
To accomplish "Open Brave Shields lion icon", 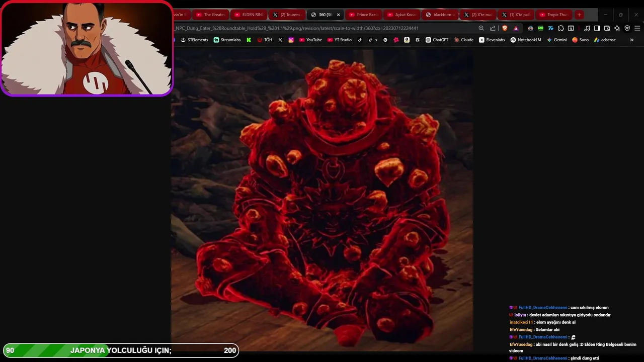I will pos(505,28).
